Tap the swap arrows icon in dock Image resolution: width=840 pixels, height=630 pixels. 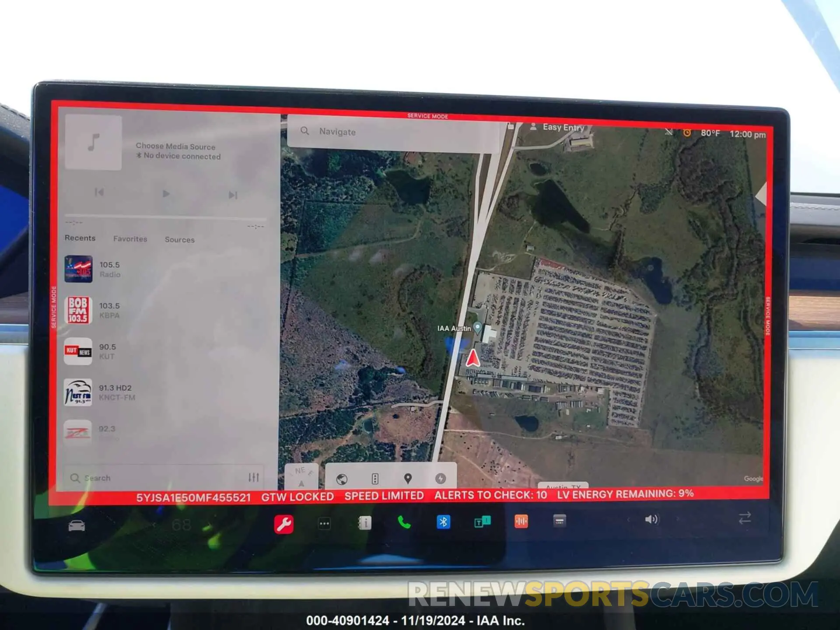745,518
